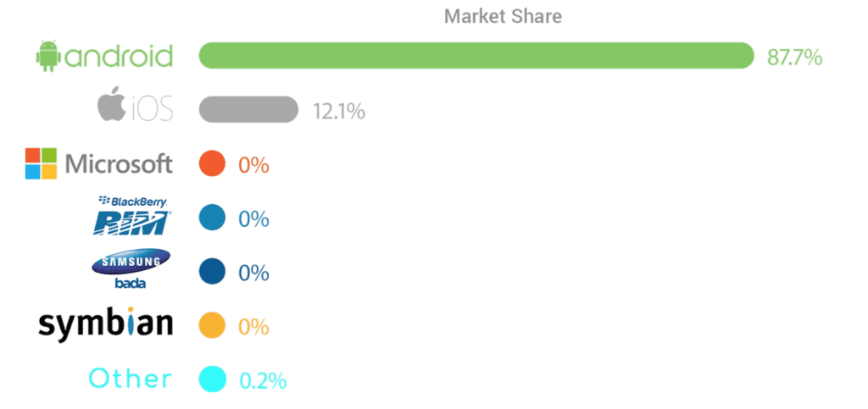This screenshot has height=409, width=868.
Task: Click the 87.7% Android value
Action: coord(794,57)
